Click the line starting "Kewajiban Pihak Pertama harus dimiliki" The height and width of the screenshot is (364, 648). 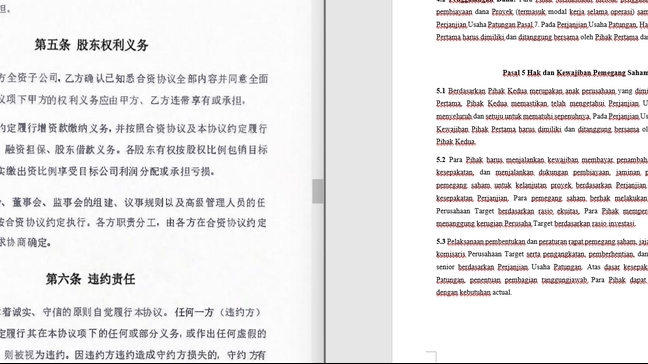[542, 129]
